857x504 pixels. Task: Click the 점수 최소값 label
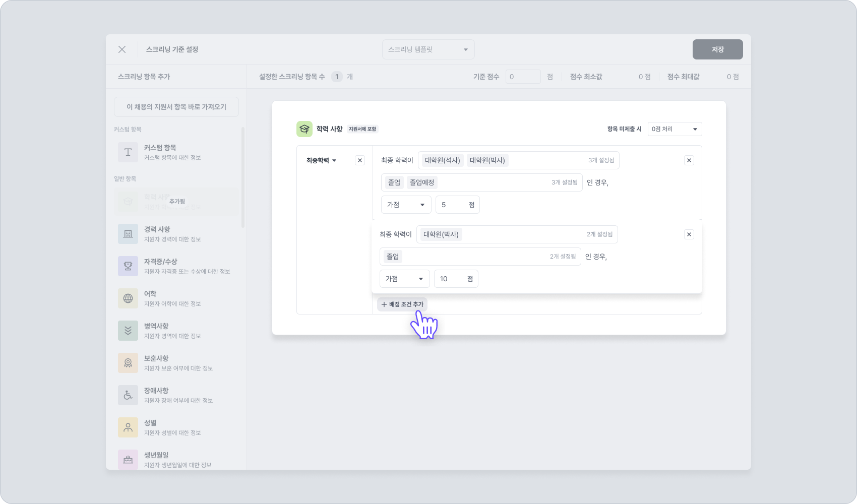pyautogui.click(x=586, y=77)
